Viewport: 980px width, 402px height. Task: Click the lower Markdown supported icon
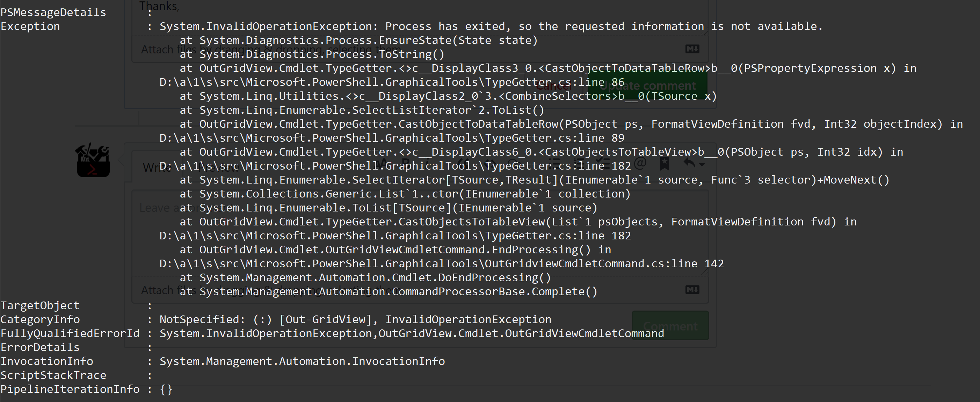[692, 290]
